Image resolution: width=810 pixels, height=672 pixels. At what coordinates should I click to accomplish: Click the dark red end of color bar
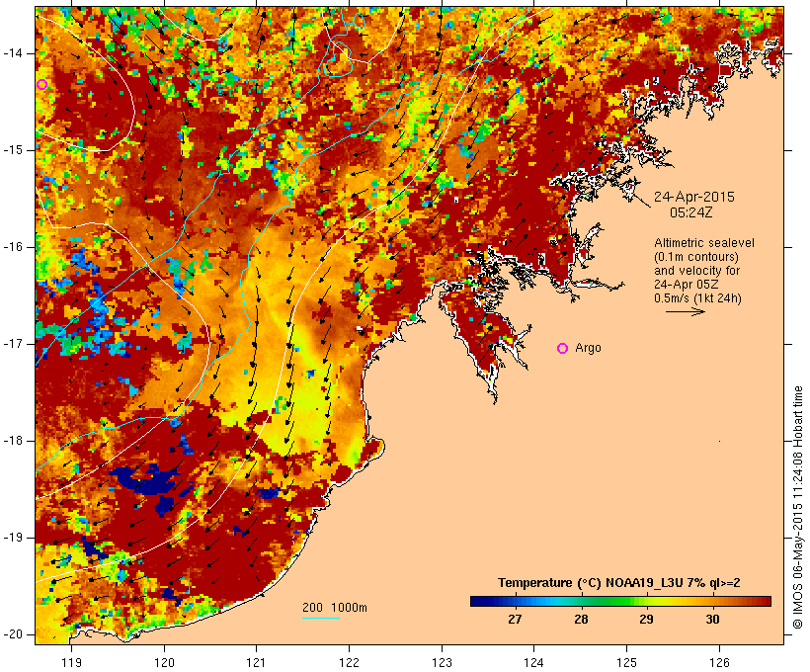(x=766, y=601)
